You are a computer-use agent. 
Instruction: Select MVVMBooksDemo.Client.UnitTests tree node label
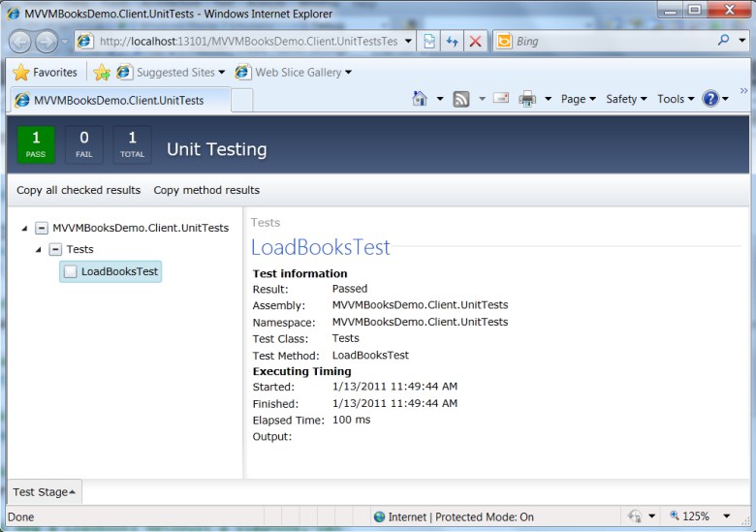coord(141,228)
